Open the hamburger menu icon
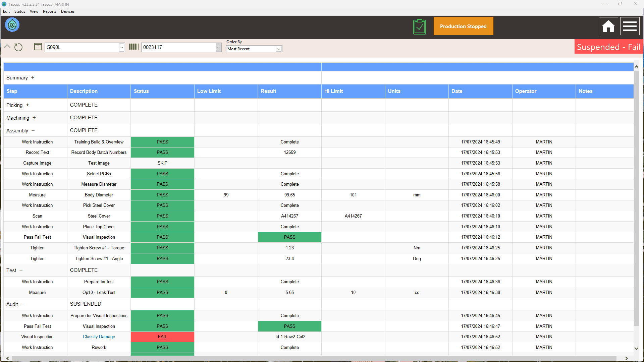Screen dimensions: 644x362 (630, 26)
